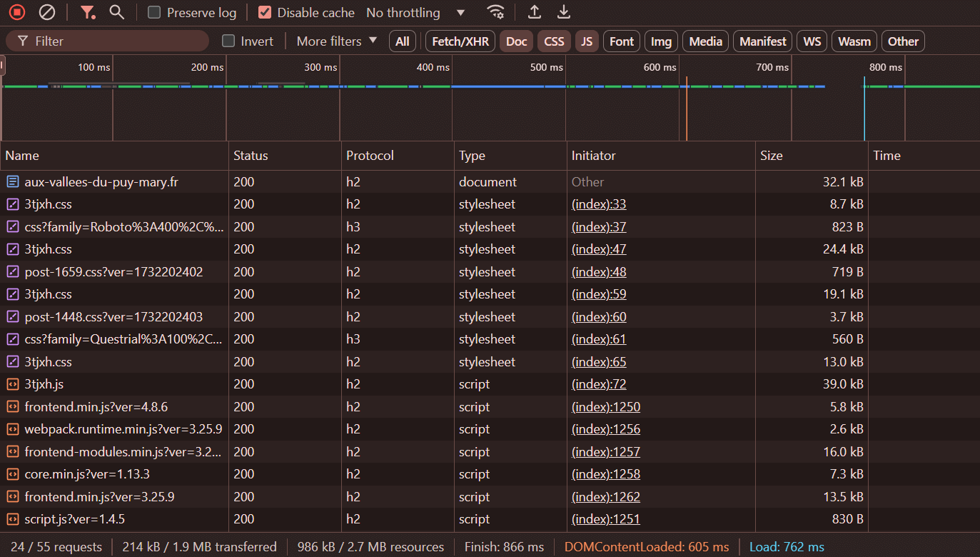Click the stylesheet icon of the 19.1 kB 3tjxh.css row

[12, 294]
